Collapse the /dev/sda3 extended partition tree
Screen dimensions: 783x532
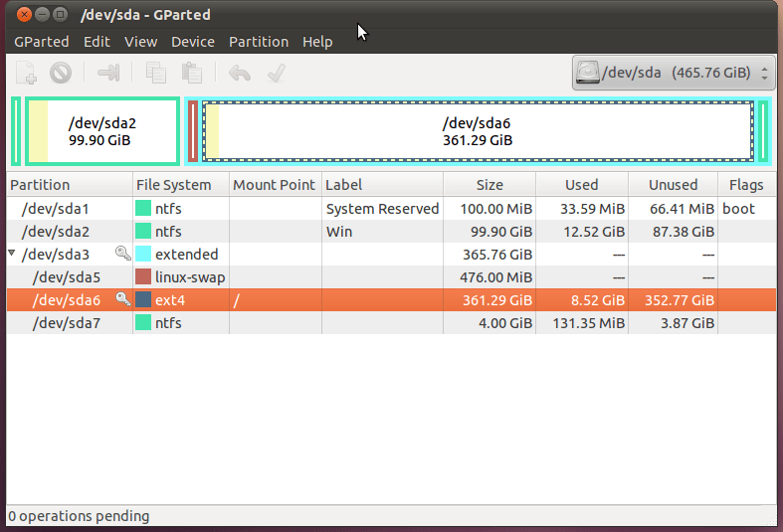[x=12, y=253]
